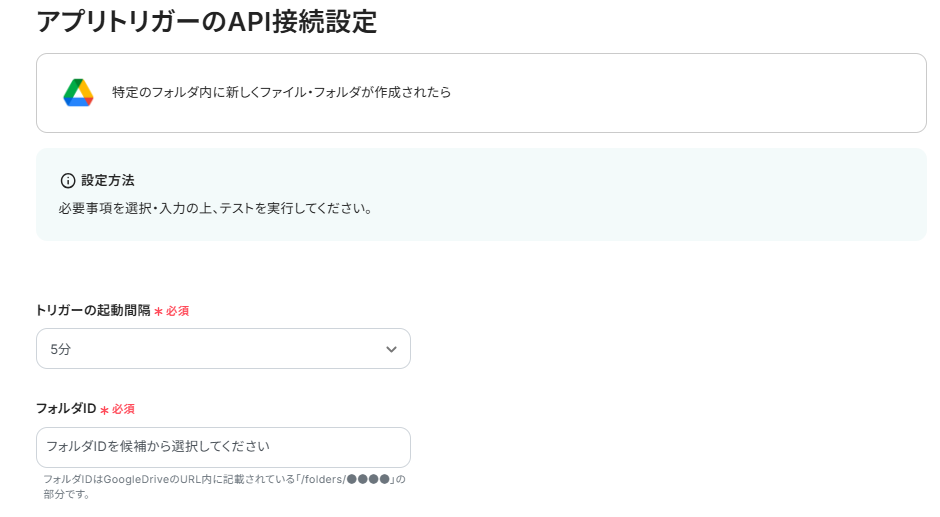The width and height of the screenshot is (940, 517).
Task: Open the トリガーの起動間隔 dropdown showing 5分
Action: (x=223, y=349)
